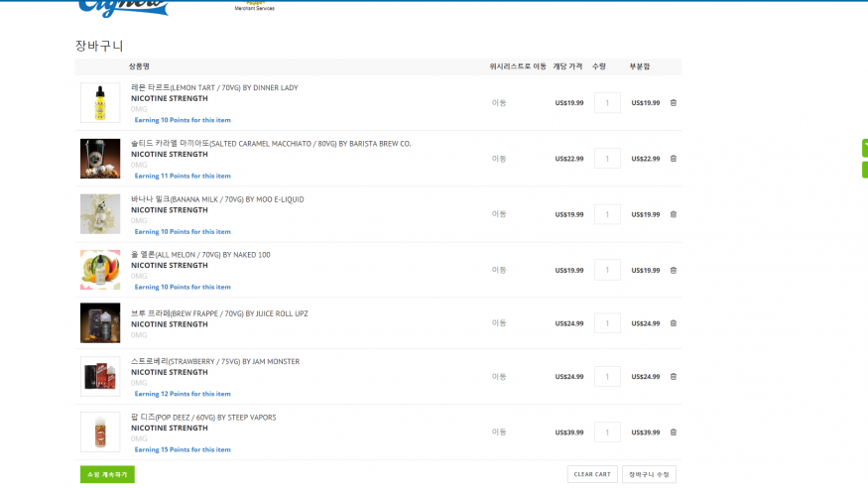Viewport: 868px width, 488px height.
Task: Remove Pop Deez item with trash icon
Action: click(674, 432)
